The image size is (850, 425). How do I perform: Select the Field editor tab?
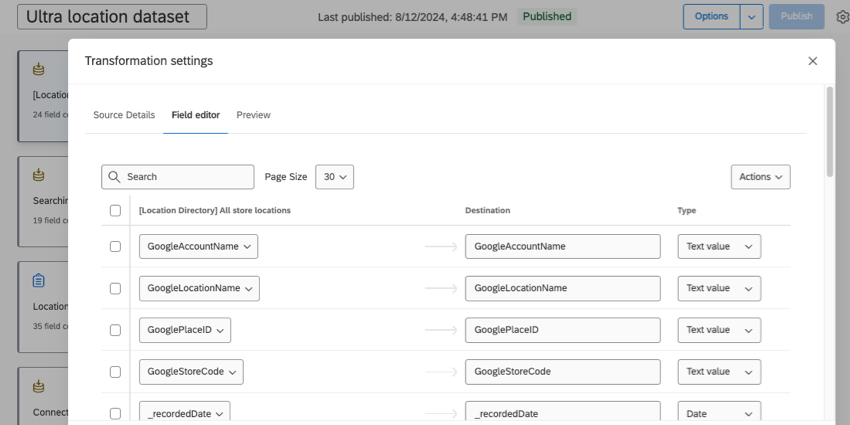point(196,115)
